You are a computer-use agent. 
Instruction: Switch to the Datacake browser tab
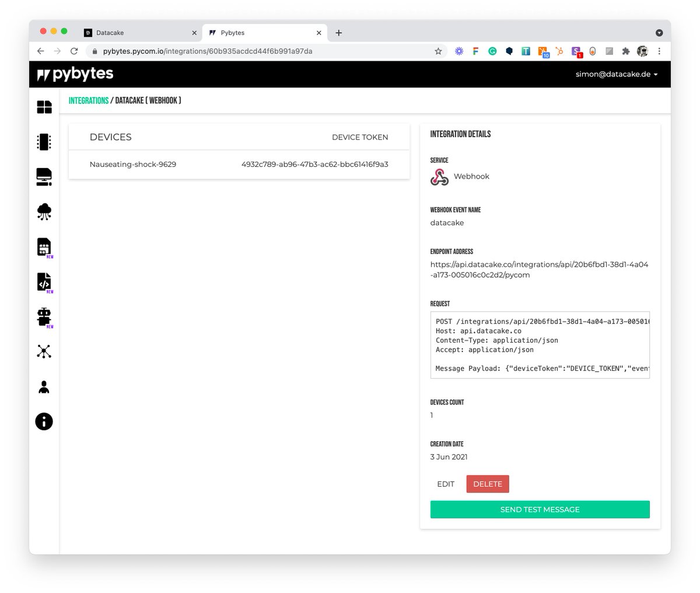tap(139, 33)
